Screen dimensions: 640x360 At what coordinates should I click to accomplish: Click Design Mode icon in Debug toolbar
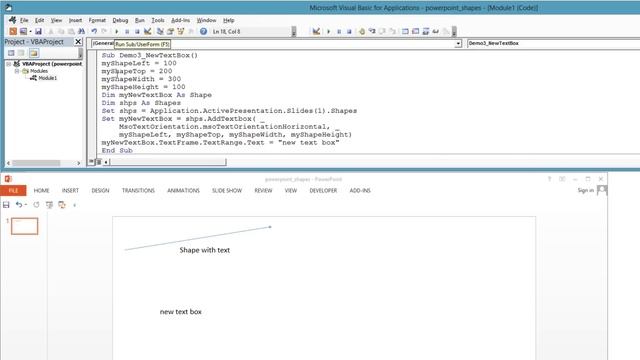coord(316,31)
